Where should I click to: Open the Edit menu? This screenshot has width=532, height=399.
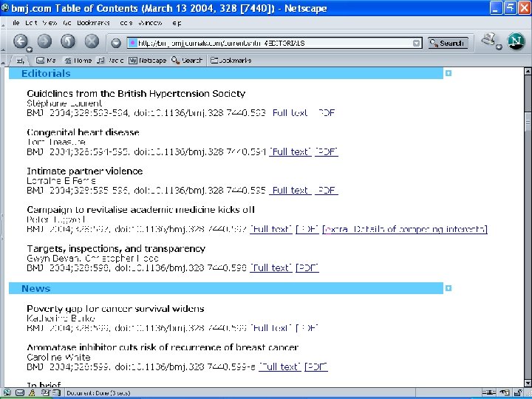click(31, 23)
